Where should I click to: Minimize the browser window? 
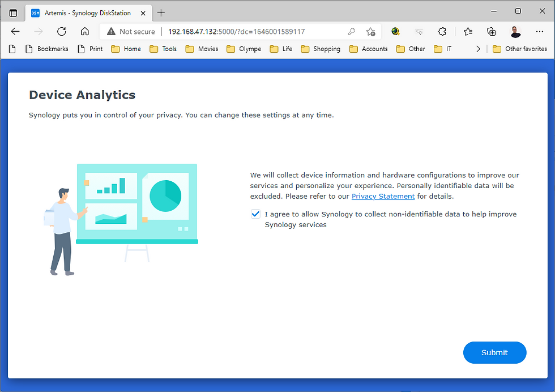point(494,11)
